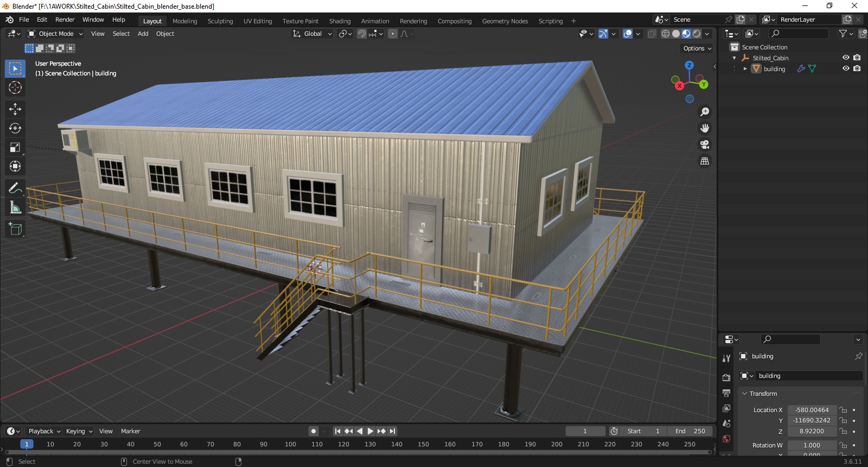868x467 pixels.
Task: Pin the properties panel context
Action: [858, 356]
